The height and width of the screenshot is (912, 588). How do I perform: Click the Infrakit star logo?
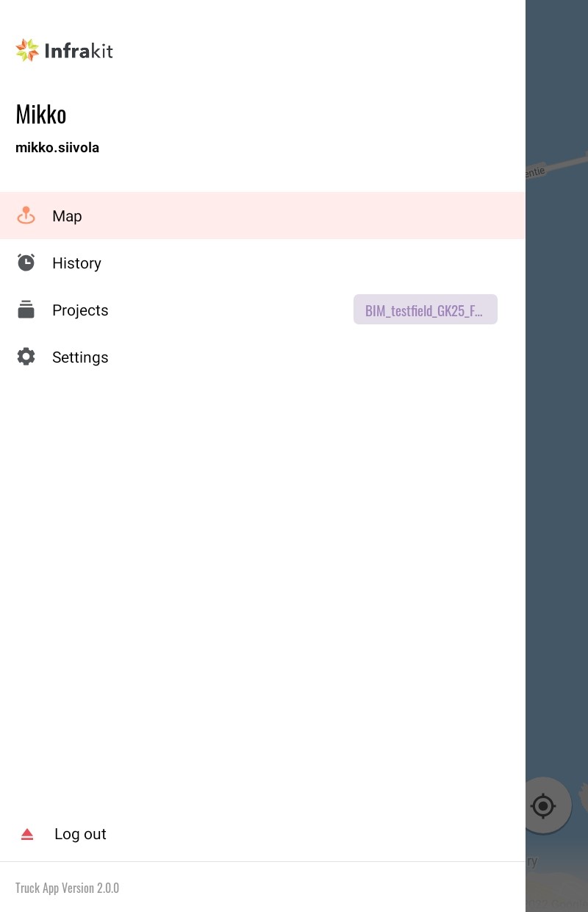point(27,50)
